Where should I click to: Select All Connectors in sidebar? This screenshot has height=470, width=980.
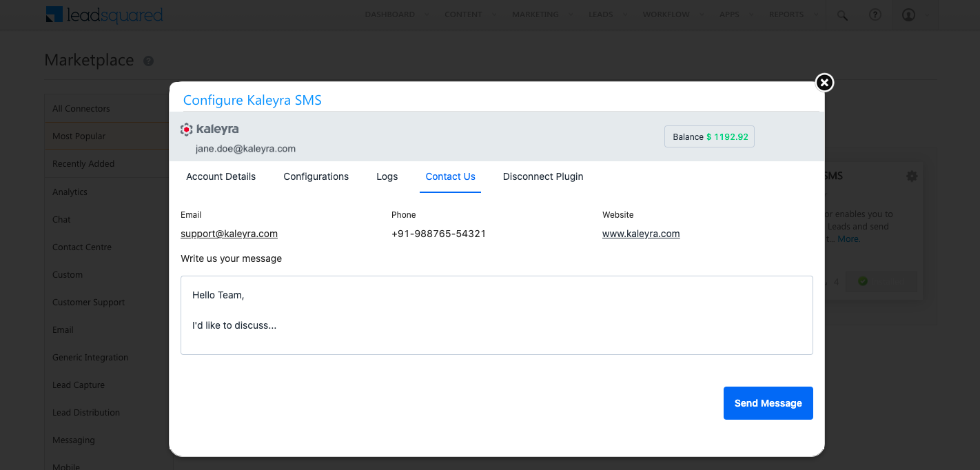coord(81,108)
